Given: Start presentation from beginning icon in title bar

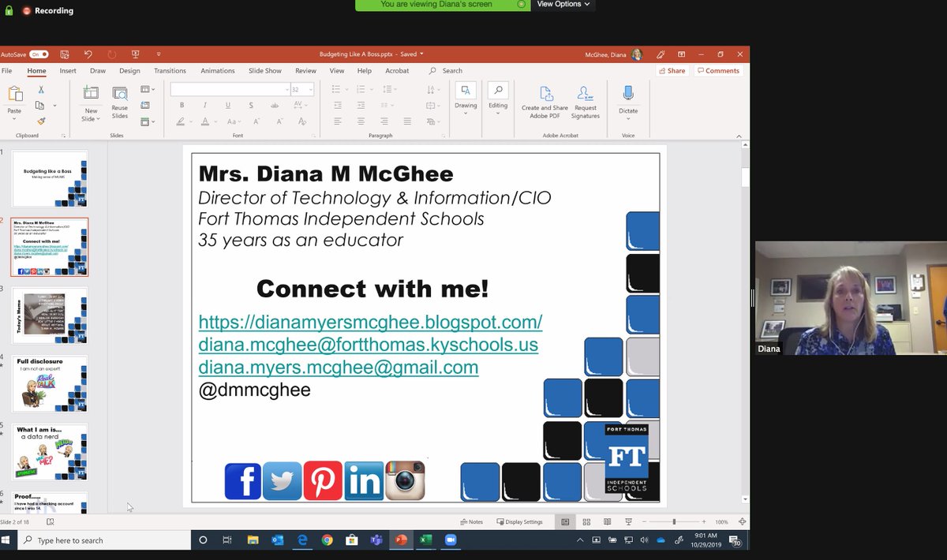Looking at the screenshot, I should pyautogui.click(x=135, y=54).
